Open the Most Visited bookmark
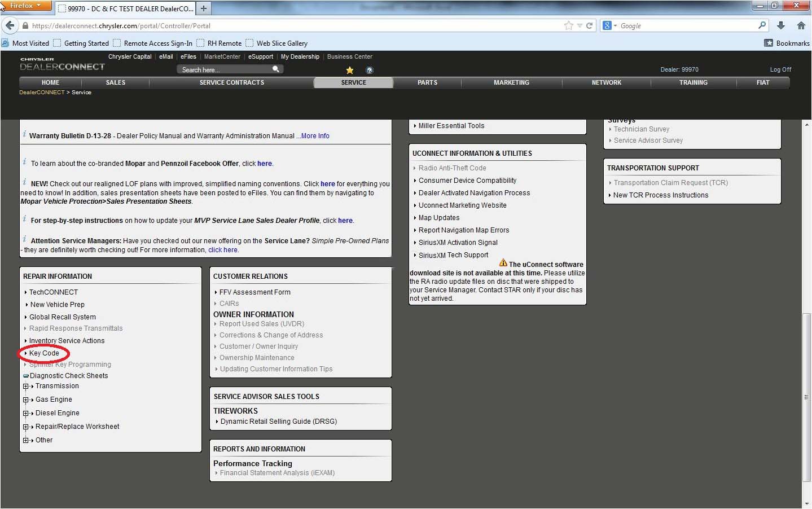This screenshot has width=812, height=509. (x=25, y=43)
